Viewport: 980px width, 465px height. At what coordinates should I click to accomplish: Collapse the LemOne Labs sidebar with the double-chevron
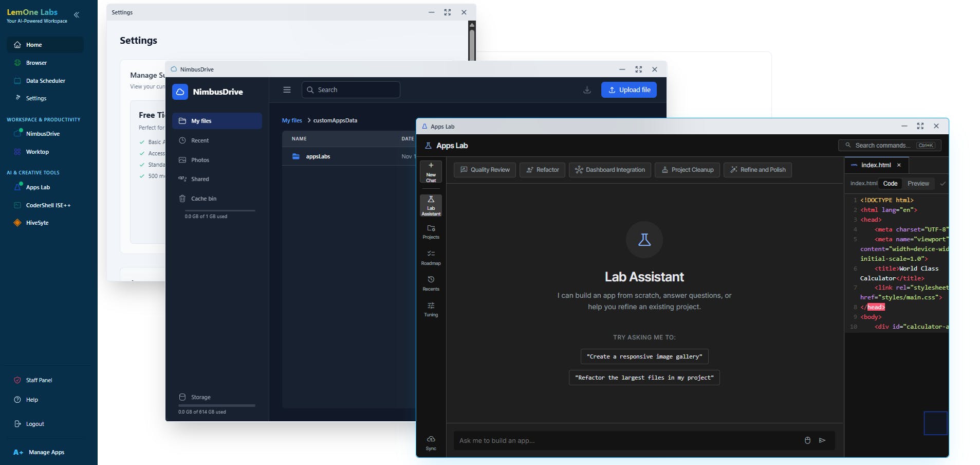(77, 15)
